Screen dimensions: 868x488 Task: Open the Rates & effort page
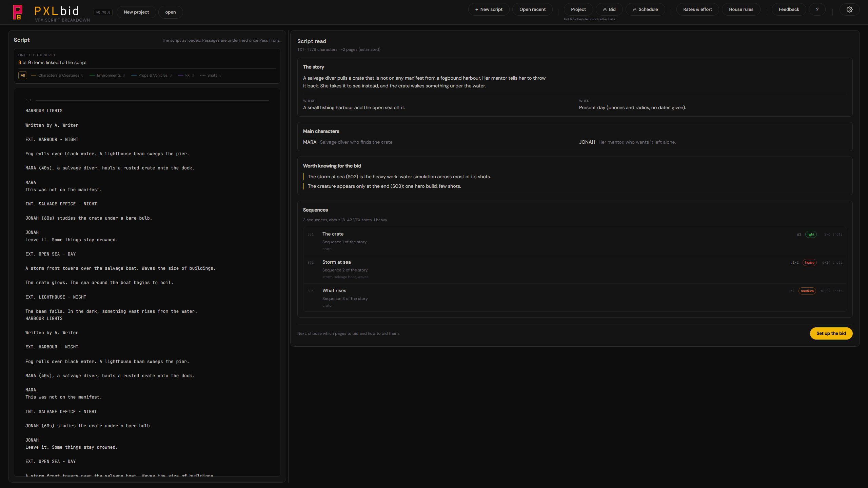point(697,9)
